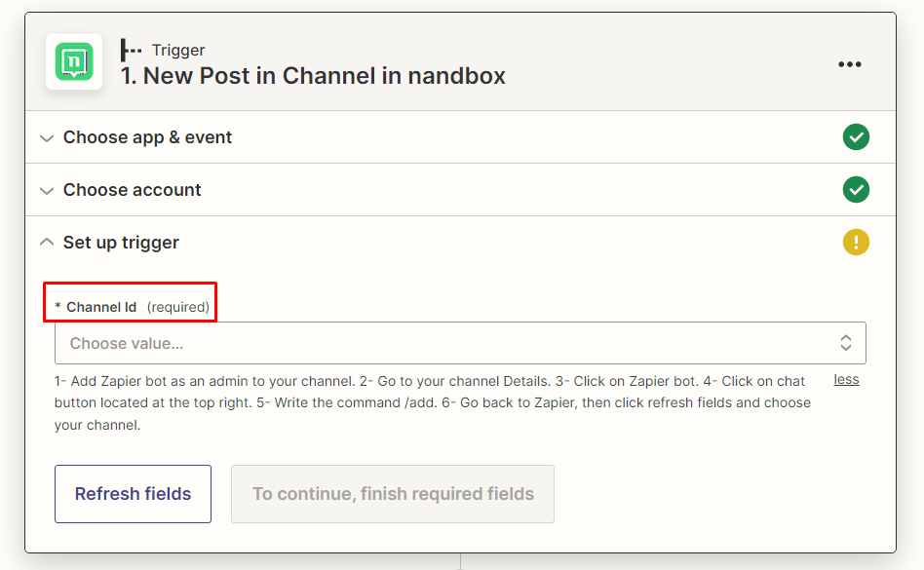
Task: Collapse Set up trigger using its chevron
Action: (x=46, y=243)
